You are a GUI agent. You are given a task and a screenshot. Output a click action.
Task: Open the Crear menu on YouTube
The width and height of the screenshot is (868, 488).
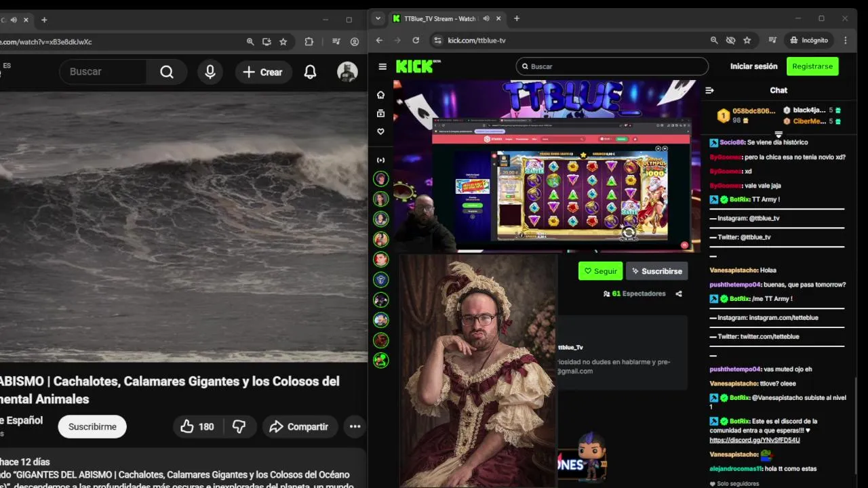[263, 72]
